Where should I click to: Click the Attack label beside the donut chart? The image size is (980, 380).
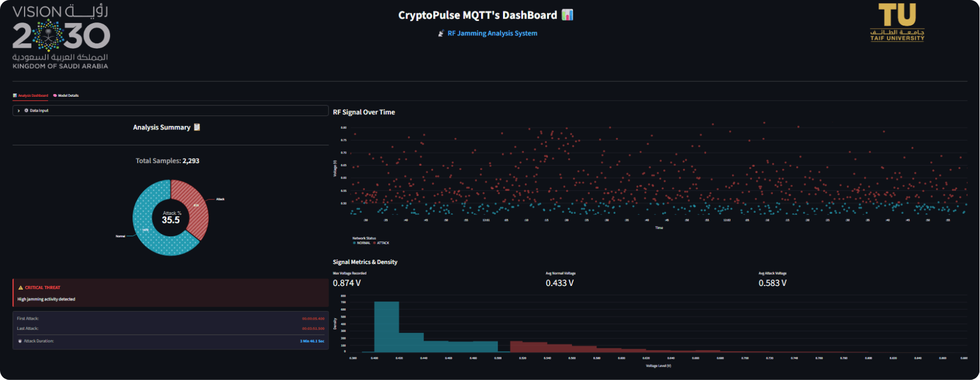click(220, 199)
